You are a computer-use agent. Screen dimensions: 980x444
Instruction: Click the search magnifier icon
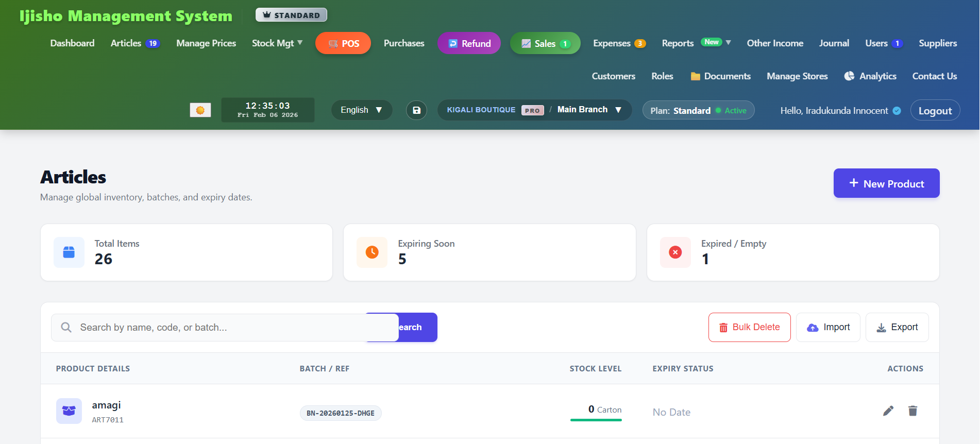coord(66,328)
